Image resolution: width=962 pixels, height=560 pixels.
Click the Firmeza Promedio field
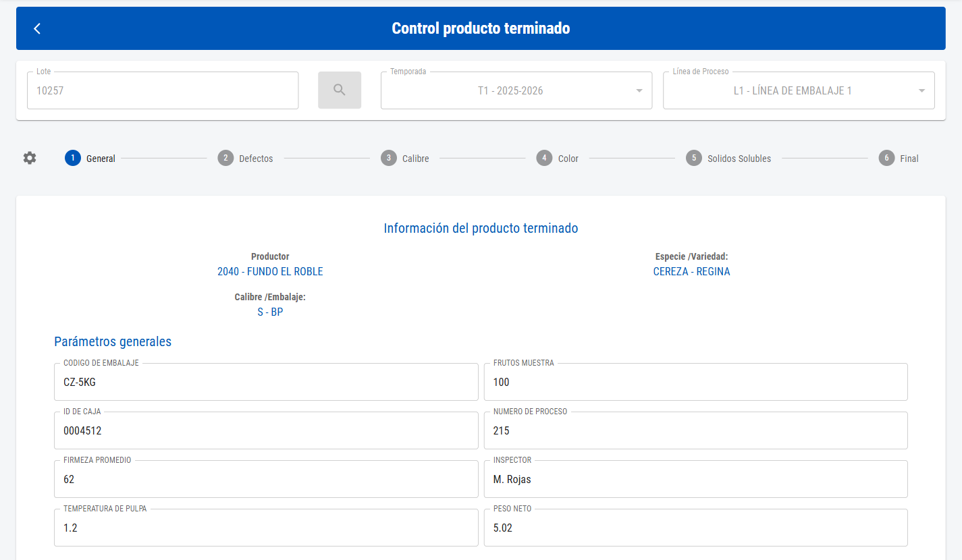[x=266, y=479]
